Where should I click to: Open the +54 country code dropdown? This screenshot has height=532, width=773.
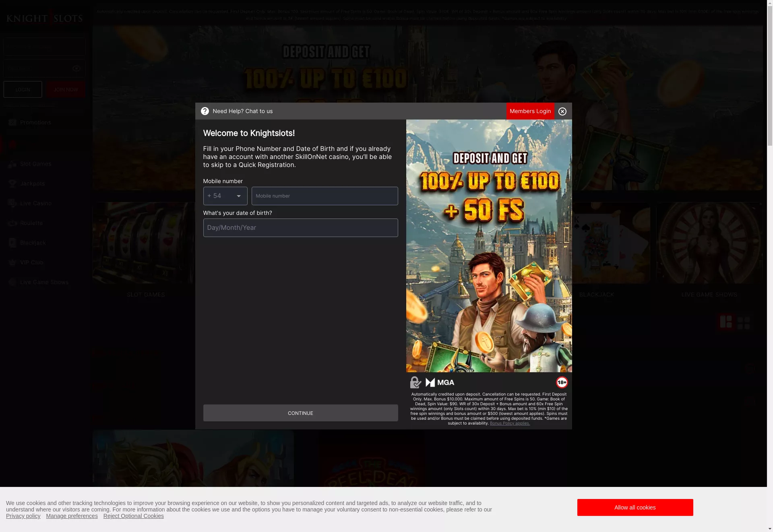point(225,196)
